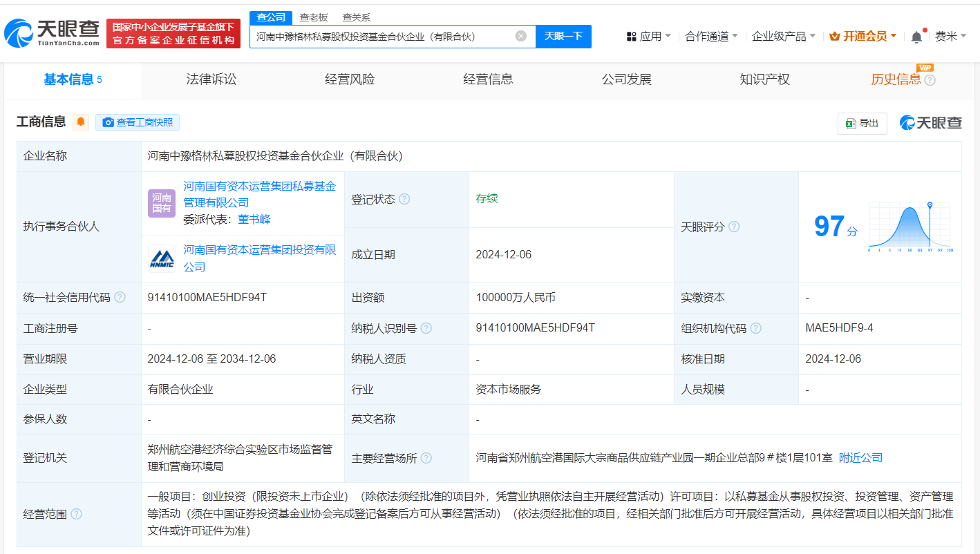Click the 100000万人民币 capital value

(x=516, y=298)
